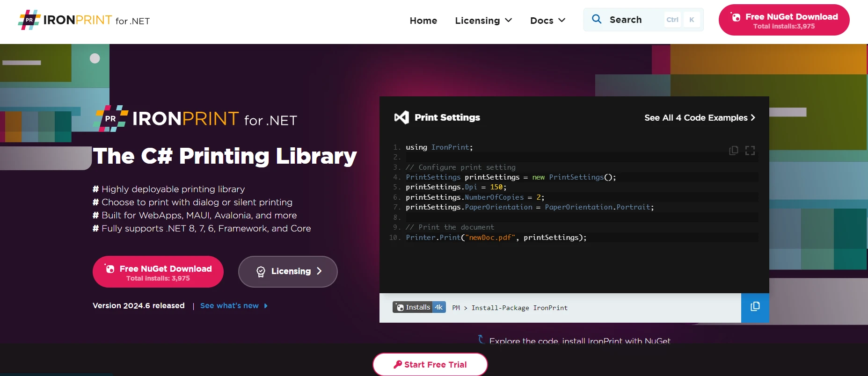868x376 pixels.
Task: Click the header Free NuGet Download button
Action: click(x=784, y=20)
